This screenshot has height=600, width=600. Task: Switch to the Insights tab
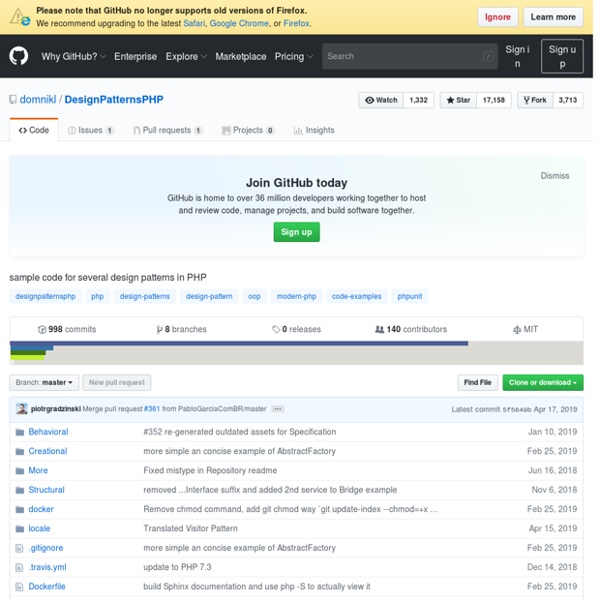[314, 130]
